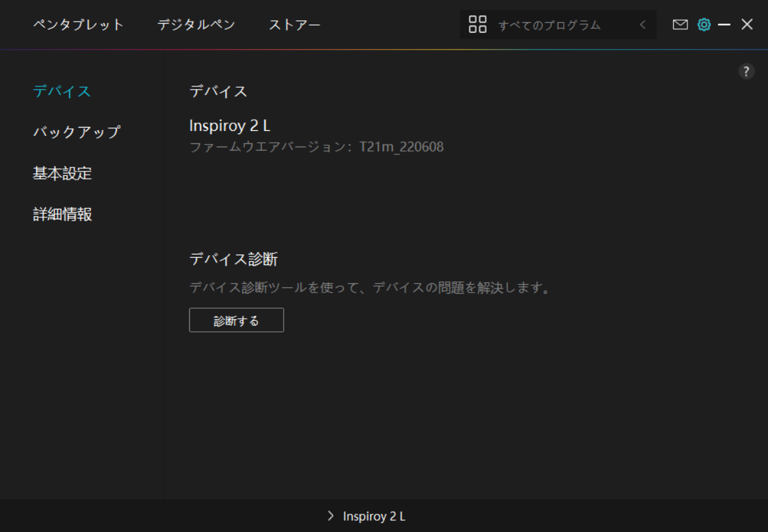Switch to the Digital Pen (デジタルペン) tab
Screen dimensions: 768x532
pos(196,25)
